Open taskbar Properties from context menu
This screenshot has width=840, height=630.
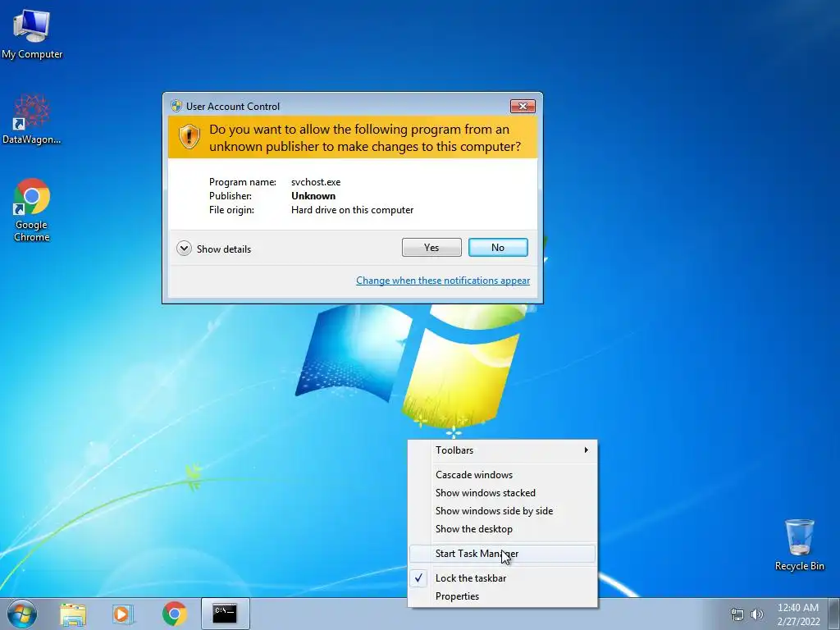pos(503,596)
